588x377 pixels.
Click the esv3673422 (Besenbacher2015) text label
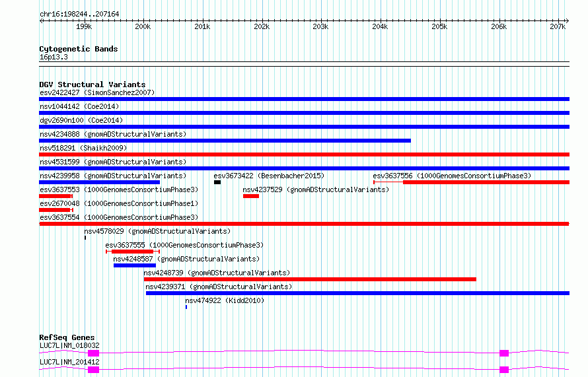pos(269,176)
